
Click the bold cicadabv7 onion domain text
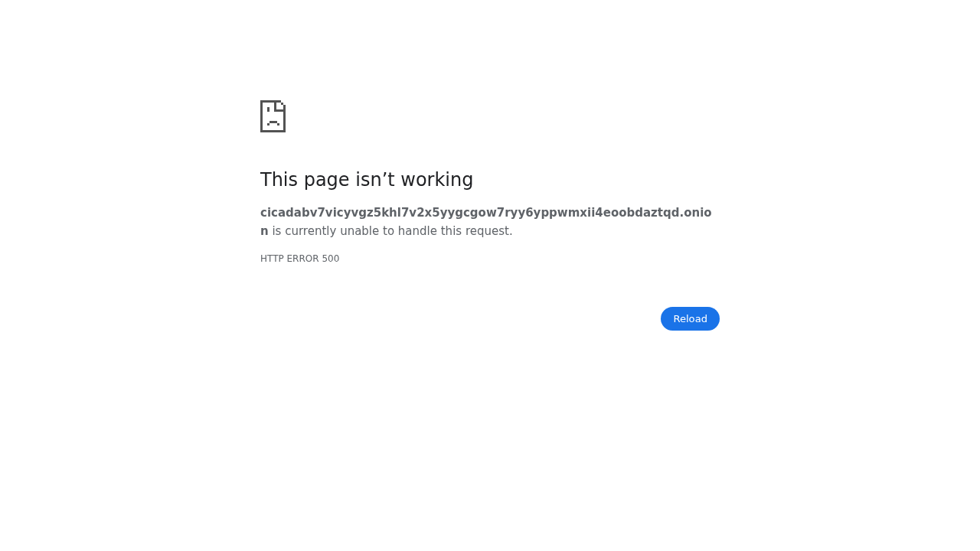click(486, 221)
